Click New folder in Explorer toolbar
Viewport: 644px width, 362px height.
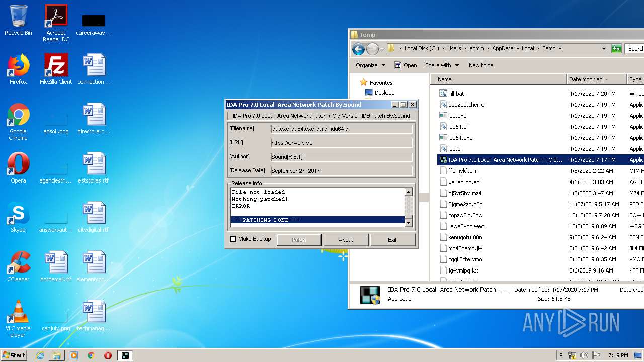[482, 65]
